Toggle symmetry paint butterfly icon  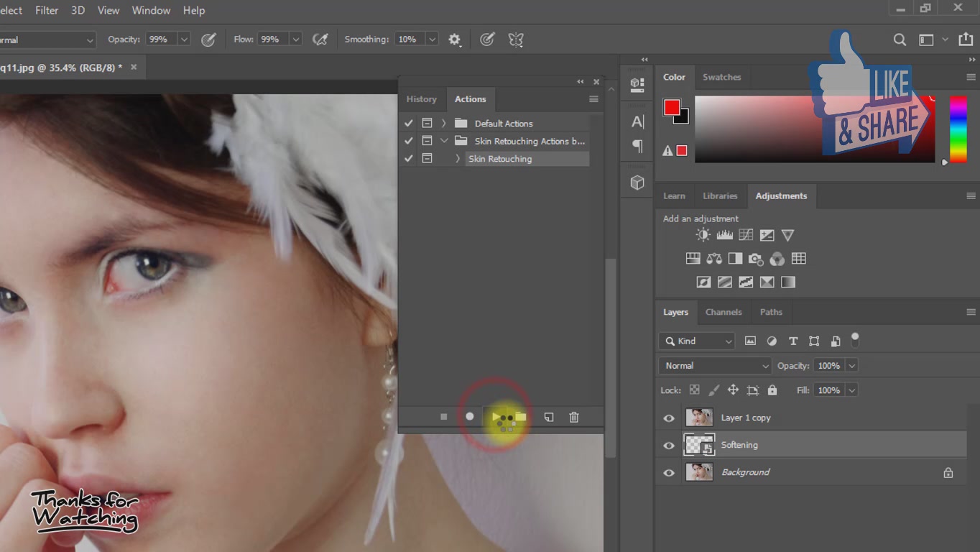[515, 40]
